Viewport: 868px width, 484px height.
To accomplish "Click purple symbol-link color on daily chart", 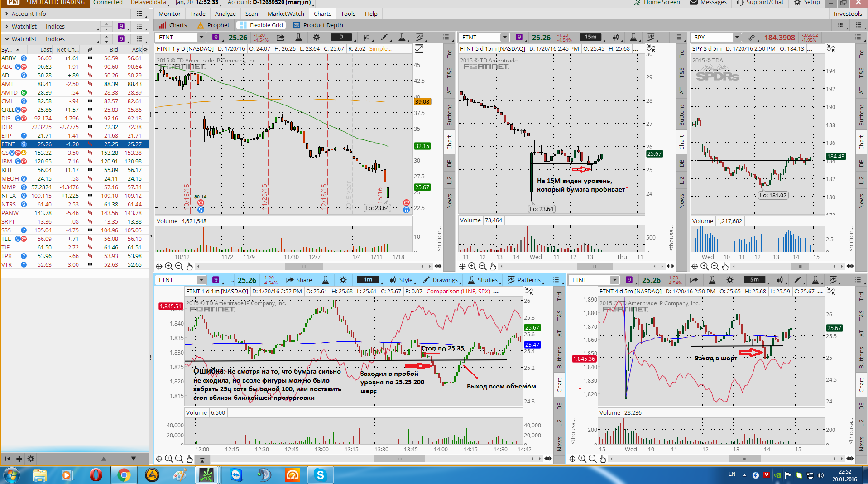I will coord(216,37).
